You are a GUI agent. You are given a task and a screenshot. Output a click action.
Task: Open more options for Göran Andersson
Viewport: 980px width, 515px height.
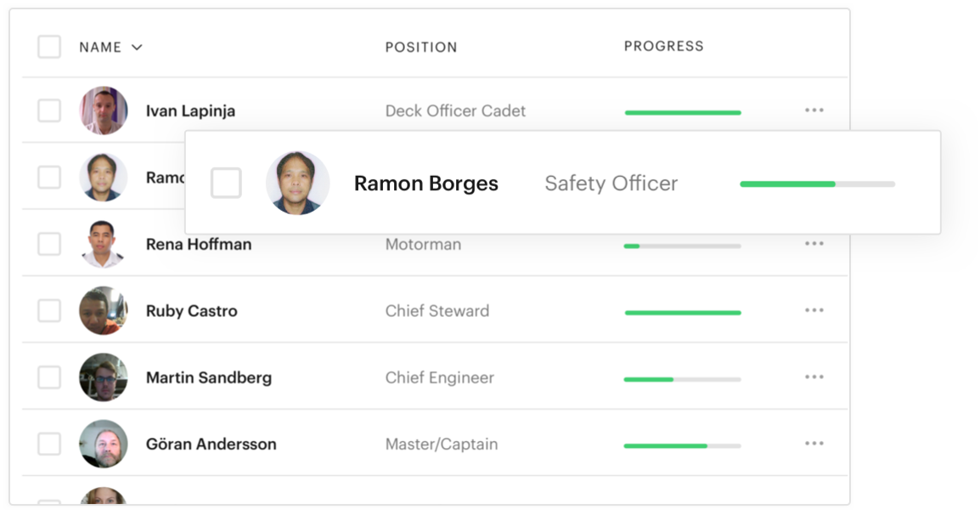[814, 444]
